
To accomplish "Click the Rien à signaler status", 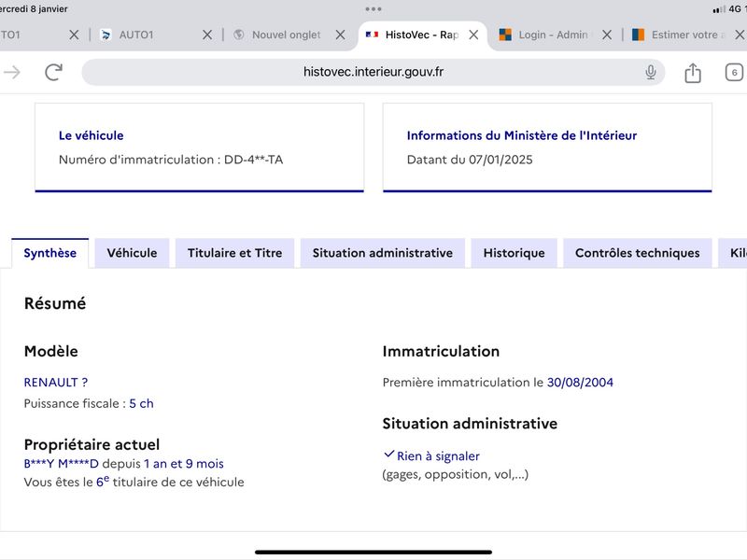I will click(x=438, y=456).
